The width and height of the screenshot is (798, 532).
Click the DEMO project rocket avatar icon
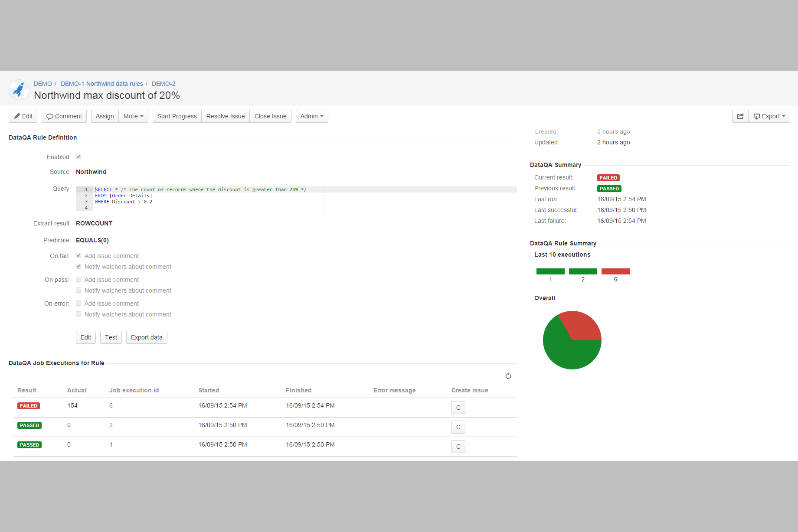19,90
